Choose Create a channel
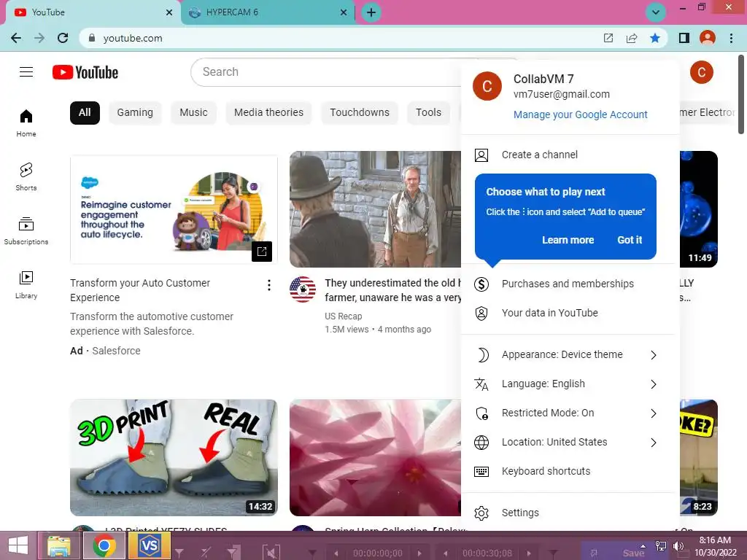This screenshot has height=560, width=747. tap(570, 155)
